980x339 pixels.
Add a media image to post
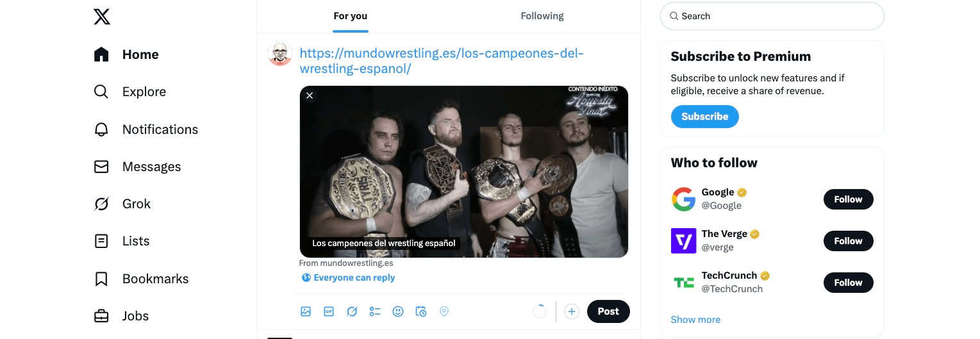point(306,311)
